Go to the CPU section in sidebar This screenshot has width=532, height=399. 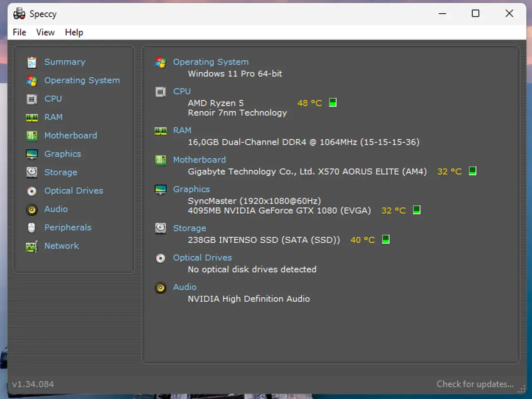tap(53, 99)
